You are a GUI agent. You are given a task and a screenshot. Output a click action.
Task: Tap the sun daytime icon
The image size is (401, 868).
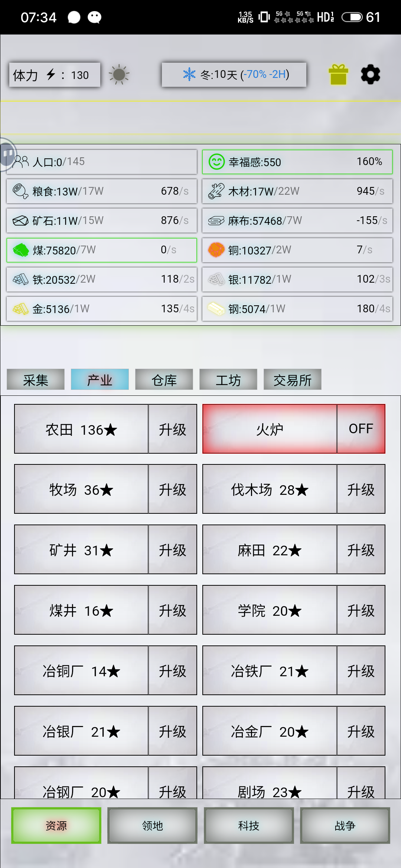pyautogui.click(x=119, y=75)
